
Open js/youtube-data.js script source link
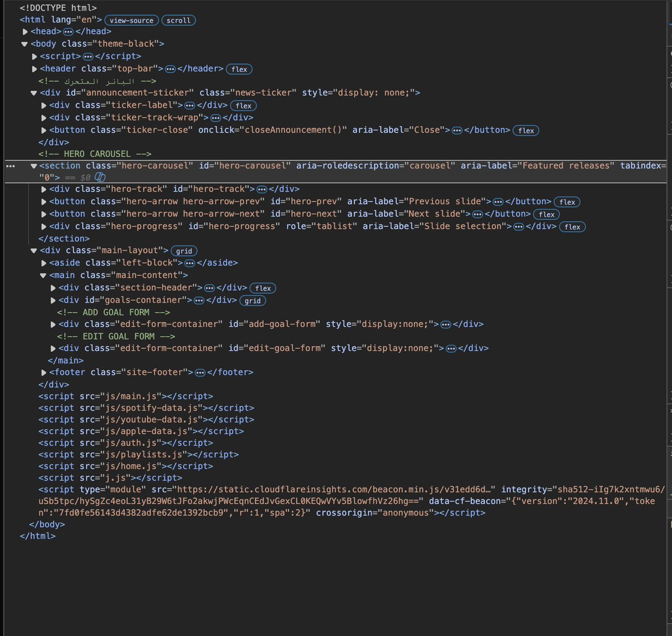pyautogui.click(x=151, y=420)
